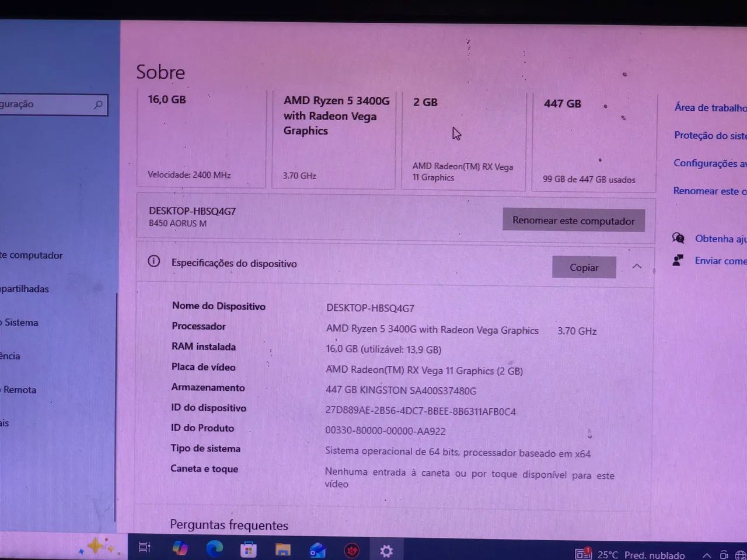The image size is (747, 560).
Task: Click the sparkle search highlights icon
Action: coord(96,547)
